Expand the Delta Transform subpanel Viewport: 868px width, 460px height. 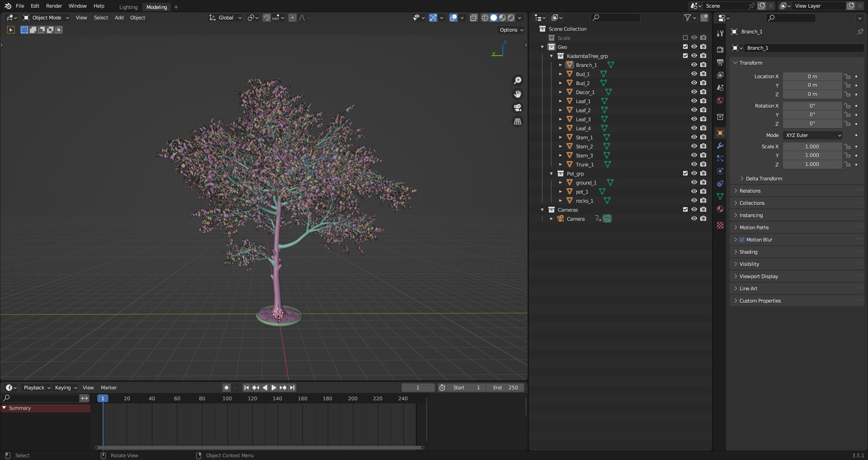[x=764, y=178]
